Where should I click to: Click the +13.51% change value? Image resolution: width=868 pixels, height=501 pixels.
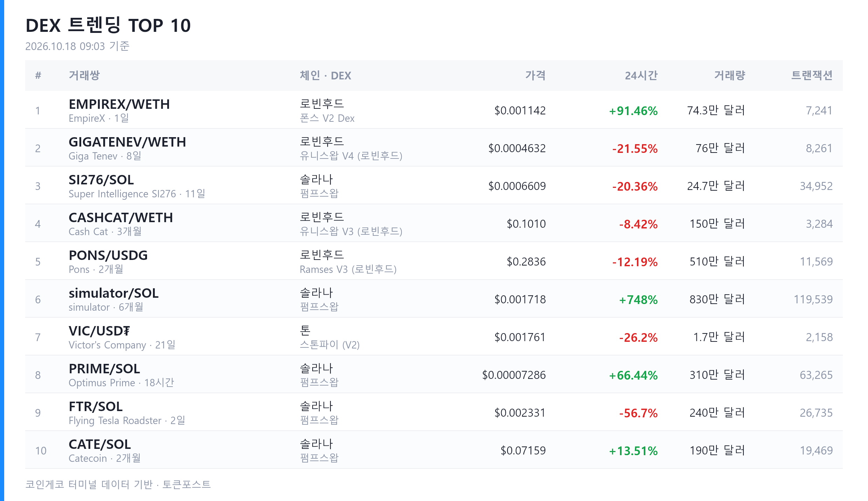pyautogui.click(x=633, y=451)
